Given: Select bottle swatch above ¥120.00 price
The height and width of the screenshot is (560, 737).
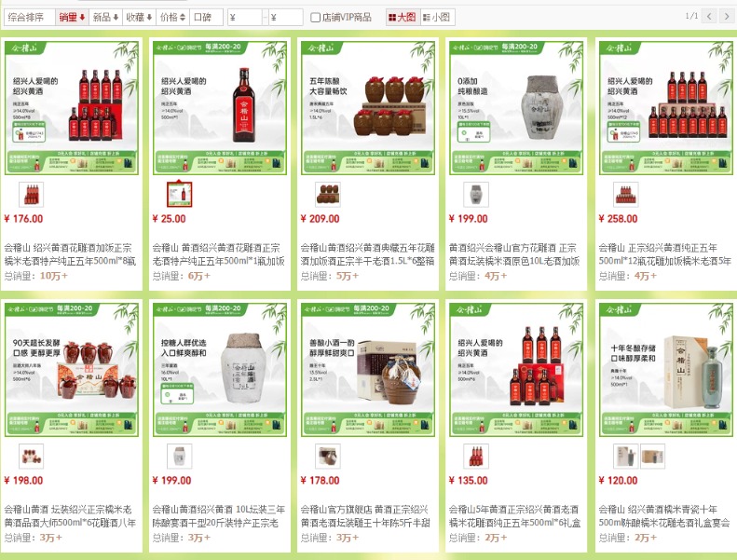Looking at the screenshot, I should (x=625, y=456).
